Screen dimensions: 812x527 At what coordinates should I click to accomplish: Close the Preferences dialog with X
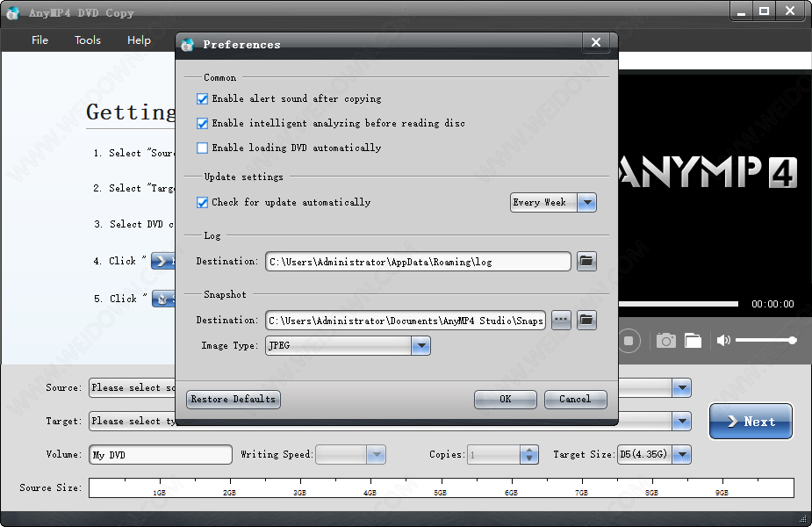[x=596, y=42]
